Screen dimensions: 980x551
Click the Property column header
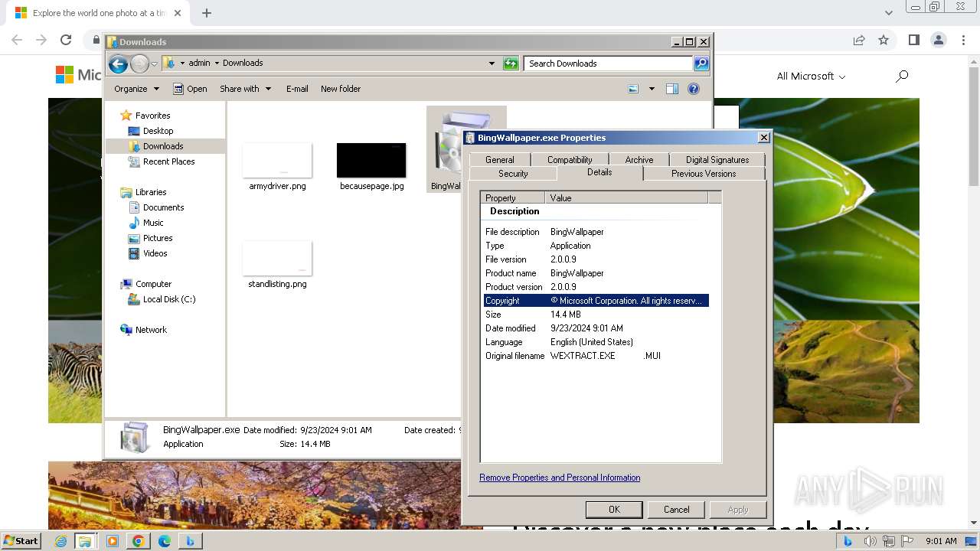tap(512, 197)
